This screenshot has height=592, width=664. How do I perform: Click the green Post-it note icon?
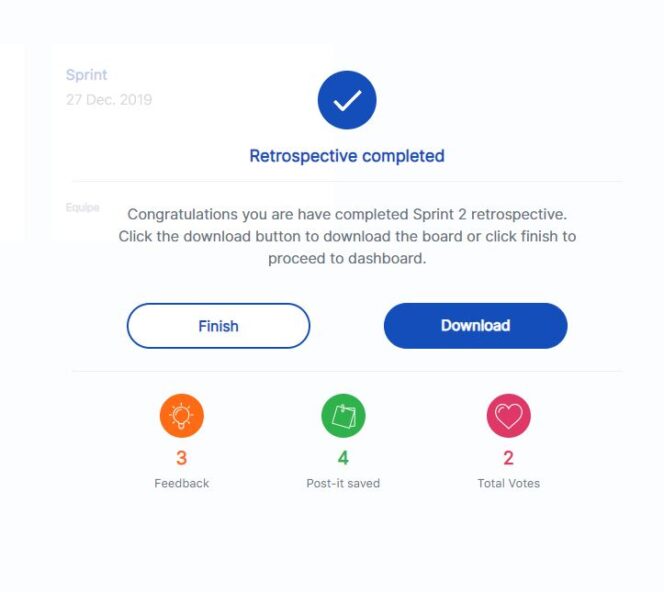(x=343, y=415)
